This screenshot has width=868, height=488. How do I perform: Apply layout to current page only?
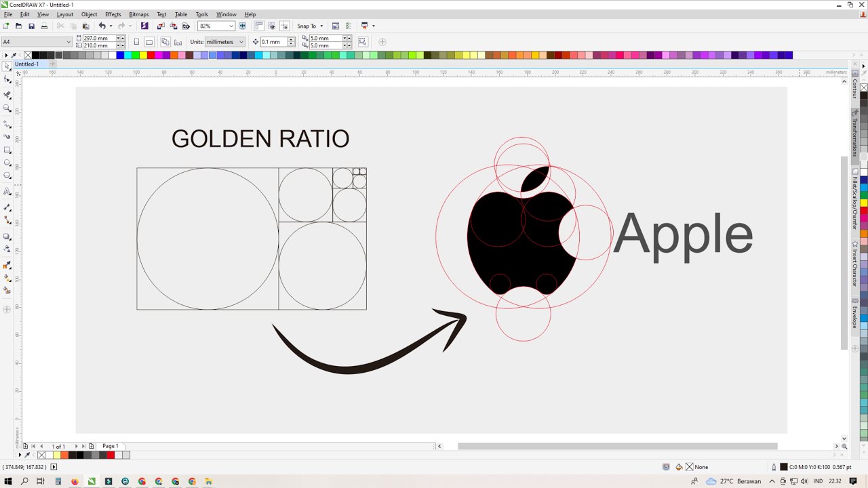(178, 42)
